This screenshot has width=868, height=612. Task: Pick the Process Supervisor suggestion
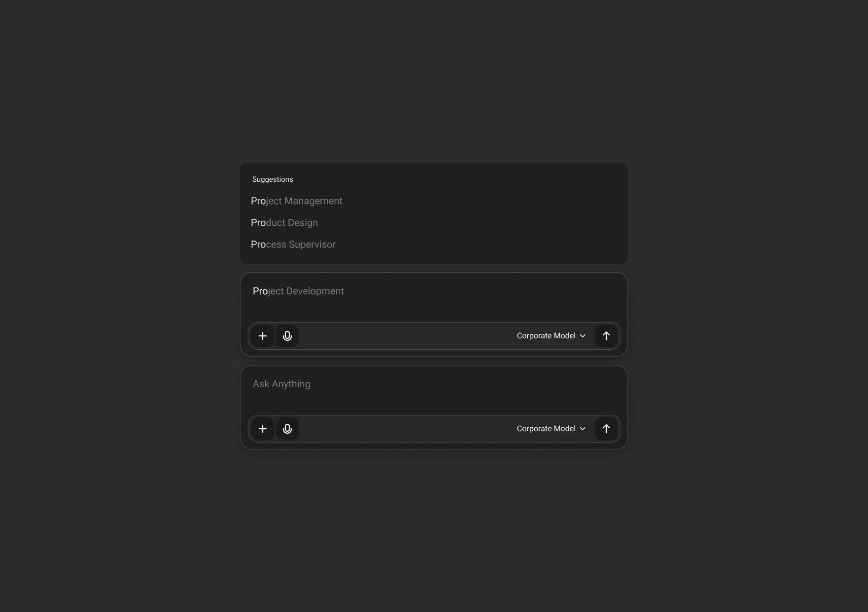293,245
